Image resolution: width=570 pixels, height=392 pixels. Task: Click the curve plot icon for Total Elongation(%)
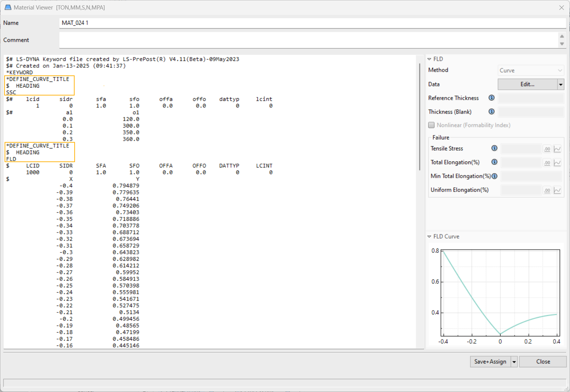557,162
